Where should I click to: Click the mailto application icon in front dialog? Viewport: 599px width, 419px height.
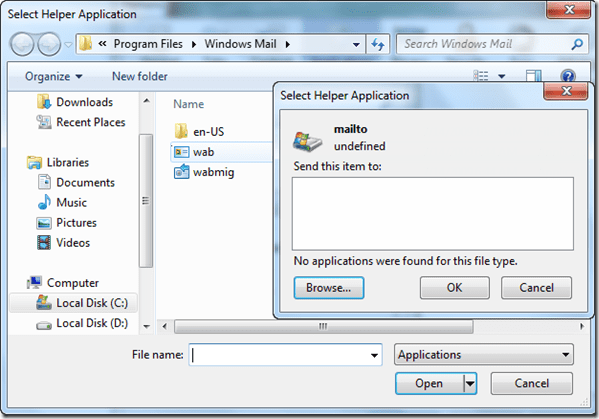point(307,141)
